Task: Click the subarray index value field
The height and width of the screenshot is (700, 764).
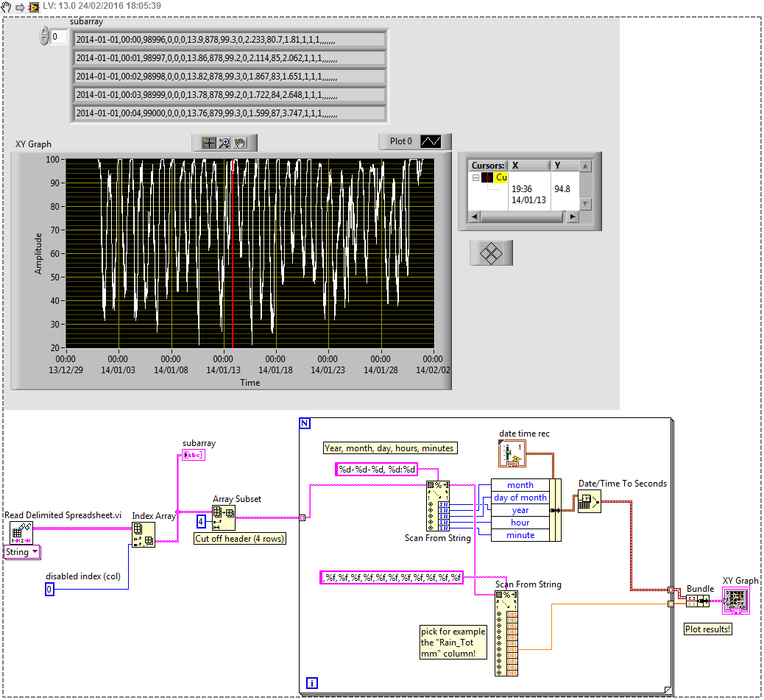Action: click(x=58, y=37)
